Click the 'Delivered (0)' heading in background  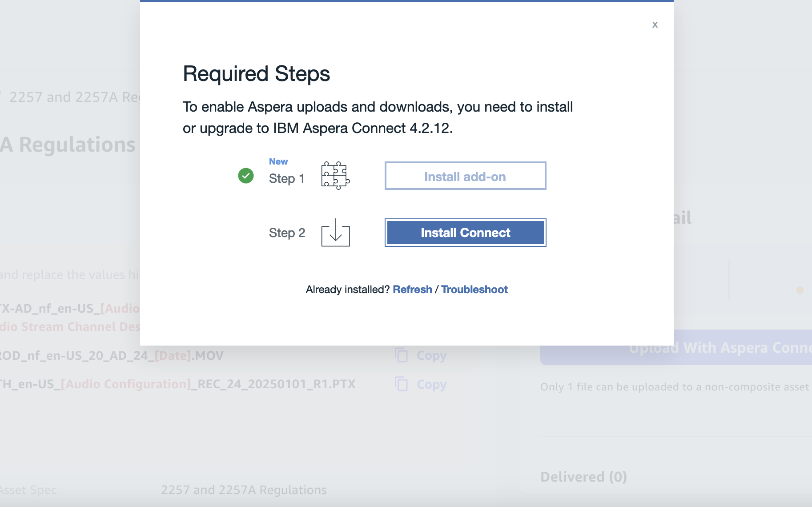[583, 477]
